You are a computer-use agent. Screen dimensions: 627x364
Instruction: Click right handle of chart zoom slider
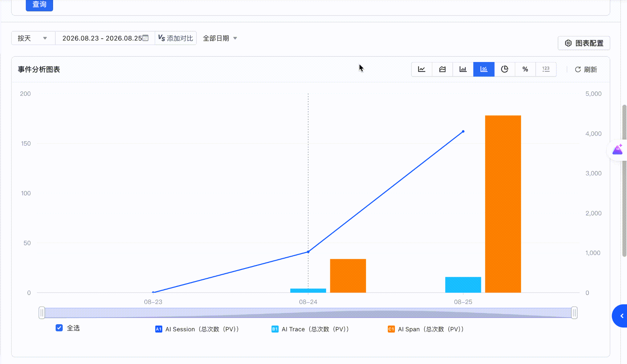tap(574, 313)
